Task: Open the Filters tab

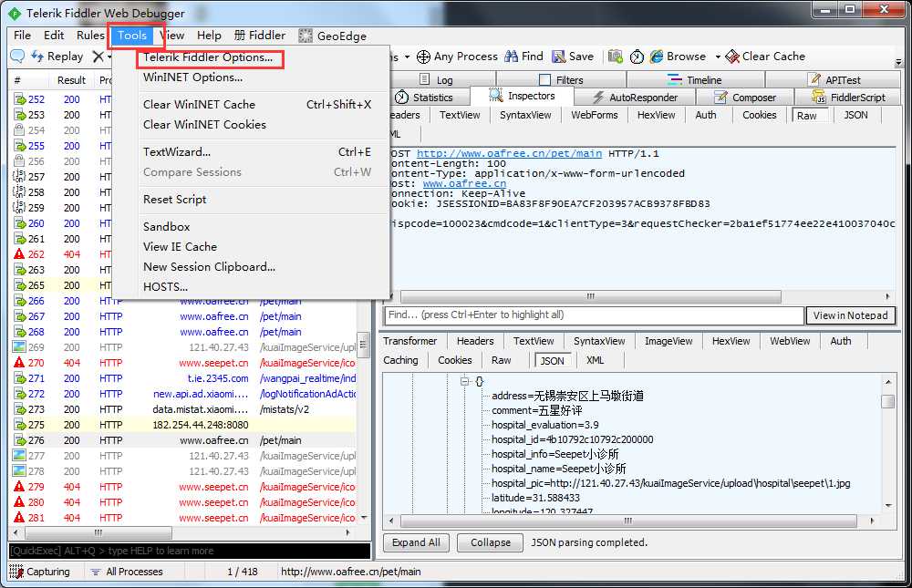Action: (x=561, y=79)
